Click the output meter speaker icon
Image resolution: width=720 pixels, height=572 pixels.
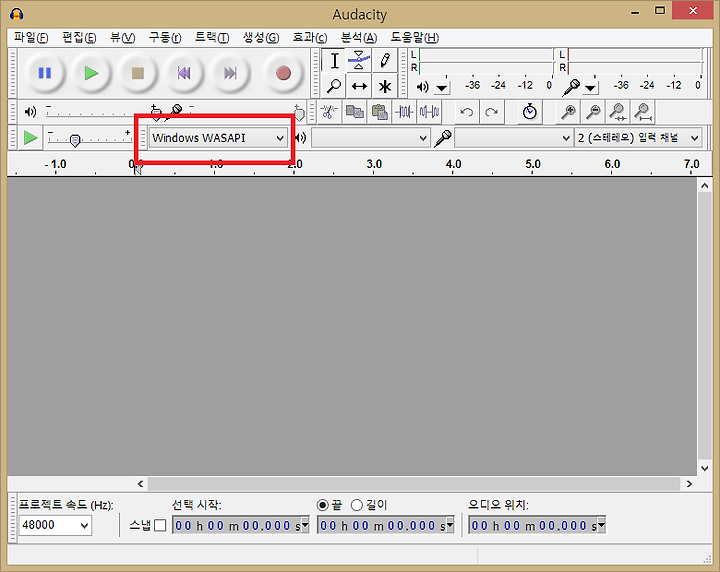422,87
